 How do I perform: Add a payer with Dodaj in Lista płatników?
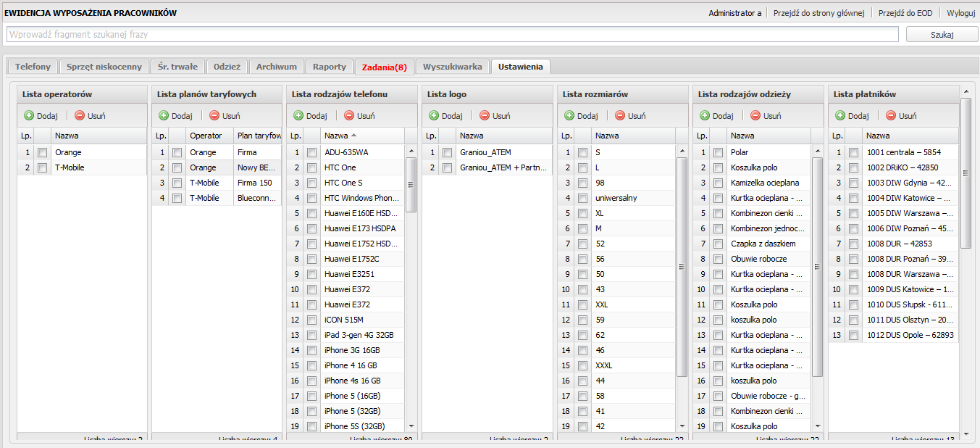tap(852, 115)
